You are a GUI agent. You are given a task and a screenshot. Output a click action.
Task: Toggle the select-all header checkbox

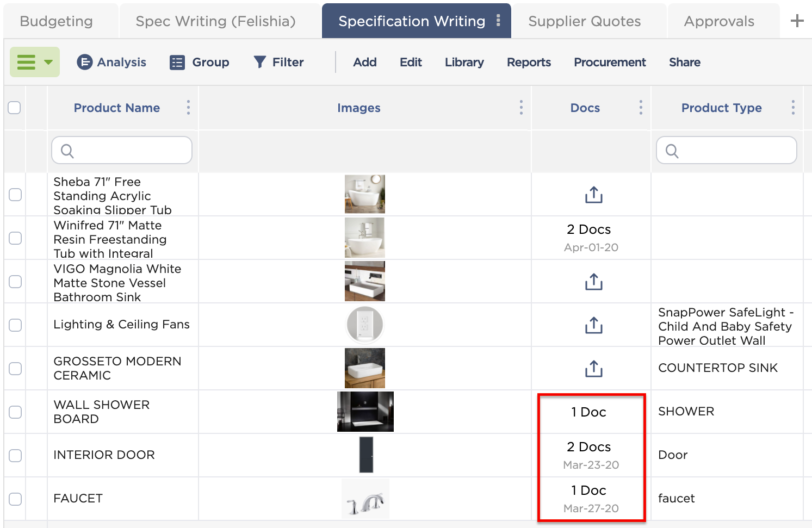coord(15,108)
